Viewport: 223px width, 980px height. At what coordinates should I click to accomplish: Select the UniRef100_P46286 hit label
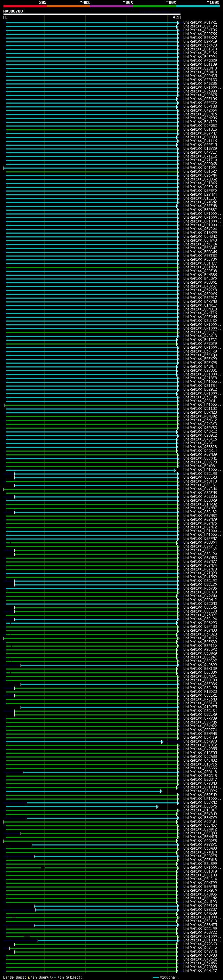(x=200, y=84)
